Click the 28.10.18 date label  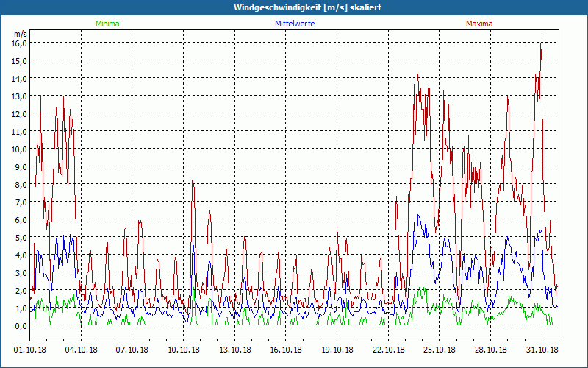coord(490,350)
